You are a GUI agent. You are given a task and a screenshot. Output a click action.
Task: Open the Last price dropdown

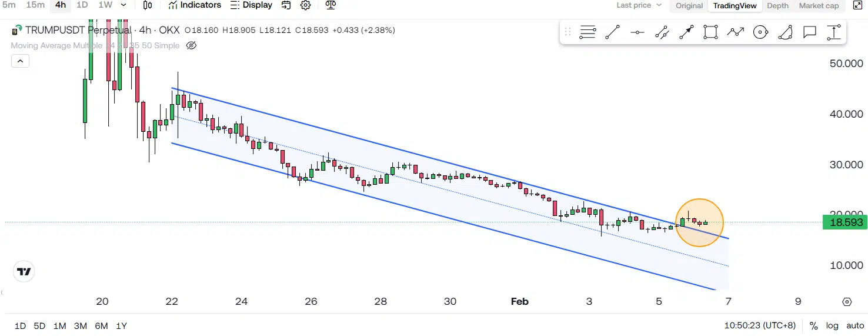click(x=639, y=5)
